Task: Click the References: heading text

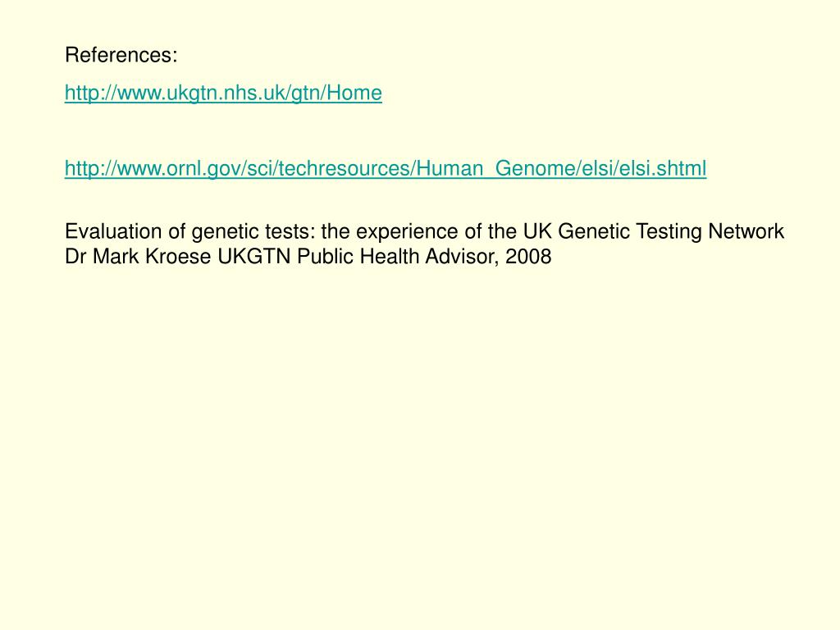Action: (x=121, y=55)
